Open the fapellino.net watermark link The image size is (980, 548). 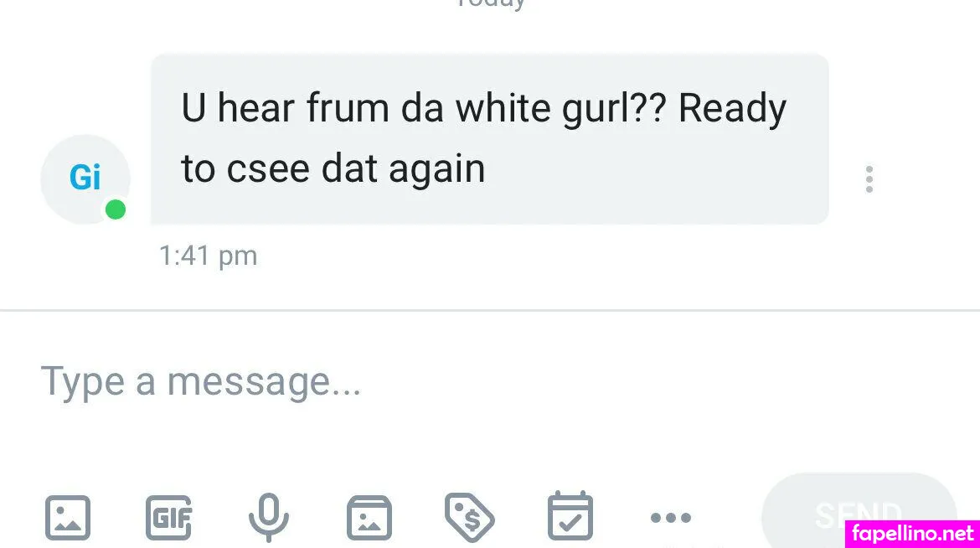912,534
